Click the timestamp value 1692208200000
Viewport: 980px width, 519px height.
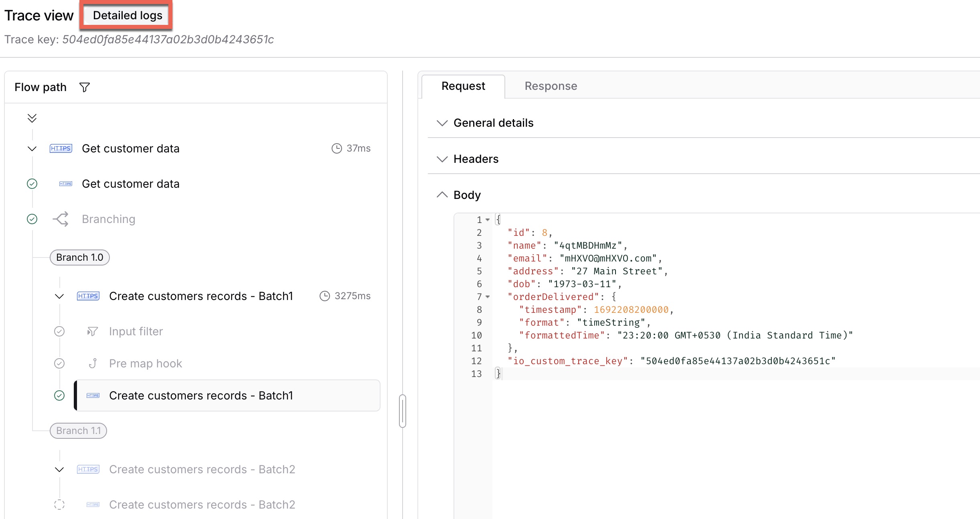[631, 310]
